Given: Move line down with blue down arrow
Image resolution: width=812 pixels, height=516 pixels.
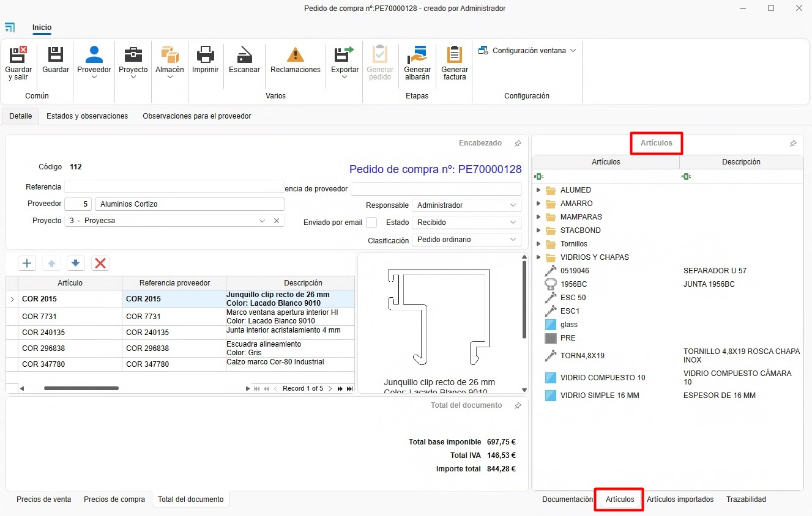Looking at the screenshot, I should pyautogui.click(x=75, y=264).
